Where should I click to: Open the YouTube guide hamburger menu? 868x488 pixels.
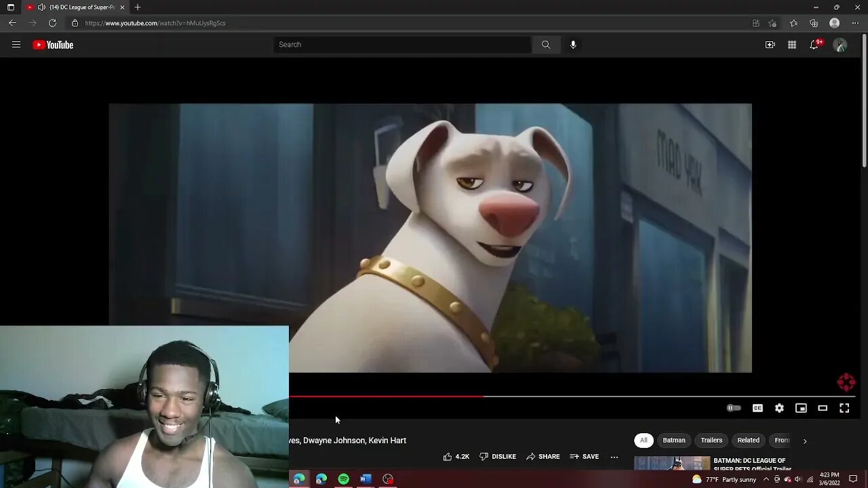coord(16,45)
